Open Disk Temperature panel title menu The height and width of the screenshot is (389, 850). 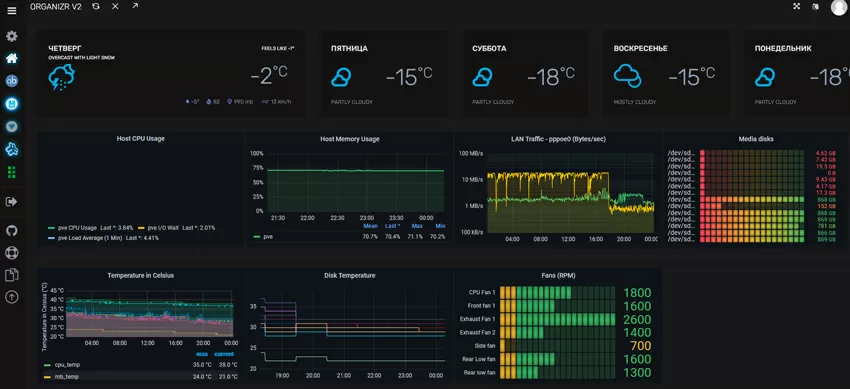350,275
